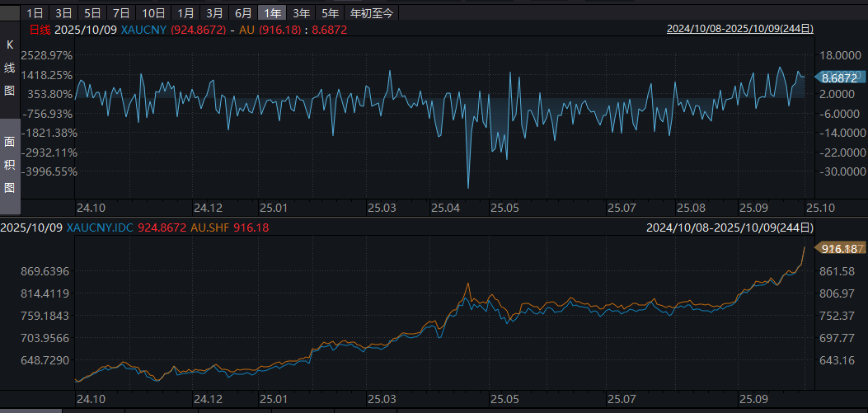This screenshot has width=868, height=413.
Task: Click the 916.18 price marker on axis
Action: (x=838, y=248)
